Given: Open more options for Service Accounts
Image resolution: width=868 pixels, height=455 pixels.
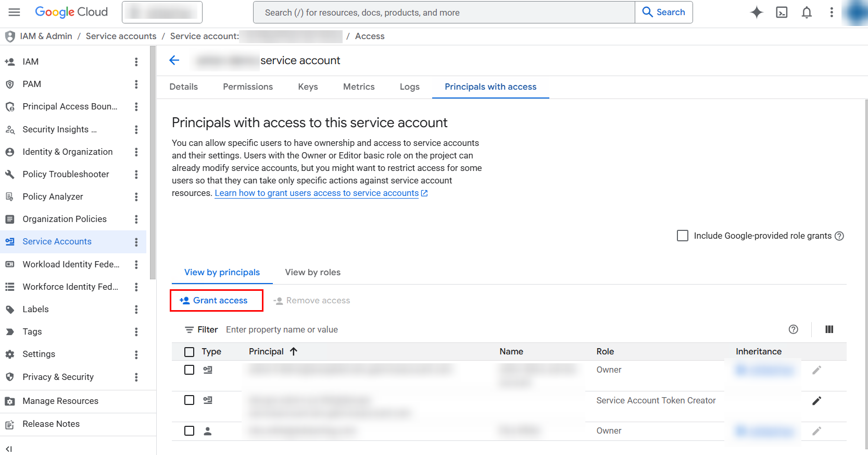Looking at the screenshot, I should point(136,242).
